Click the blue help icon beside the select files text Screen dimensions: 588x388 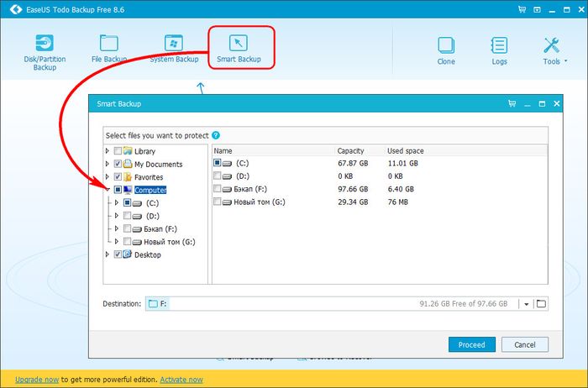pos(216,135)
